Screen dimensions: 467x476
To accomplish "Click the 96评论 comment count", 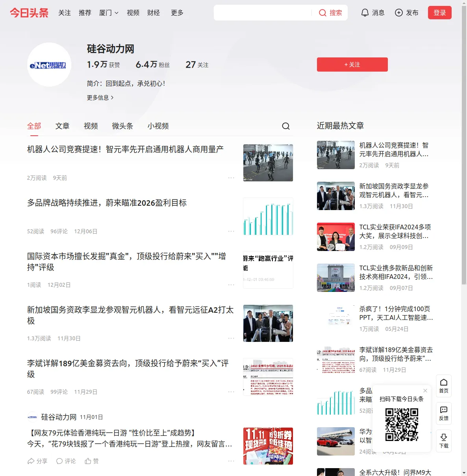I will pos(59,231).
